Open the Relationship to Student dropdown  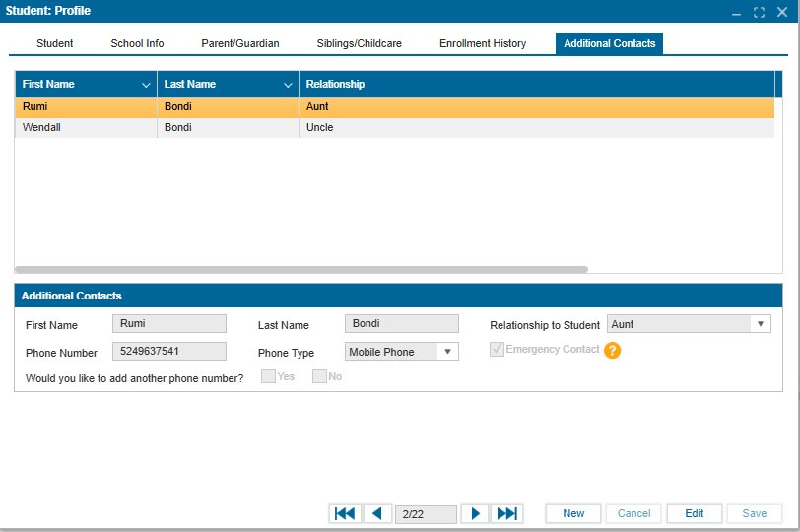[x=760, y=324]
